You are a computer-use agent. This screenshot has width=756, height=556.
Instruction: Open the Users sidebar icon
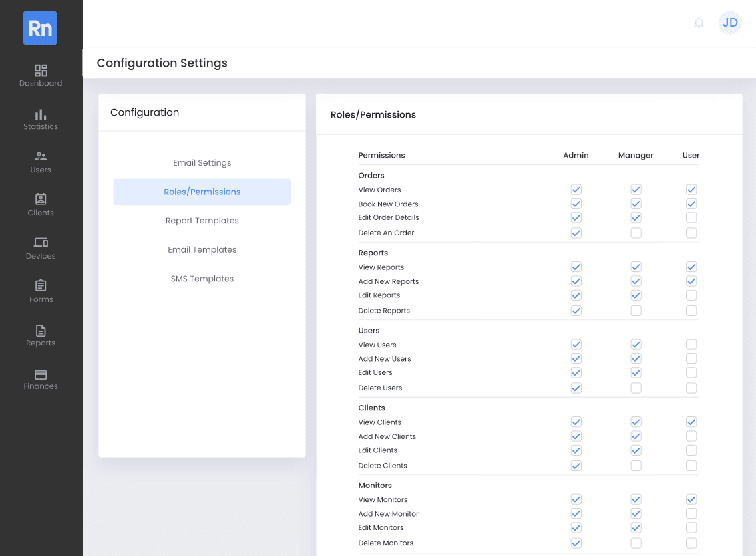tap(41, 157)
